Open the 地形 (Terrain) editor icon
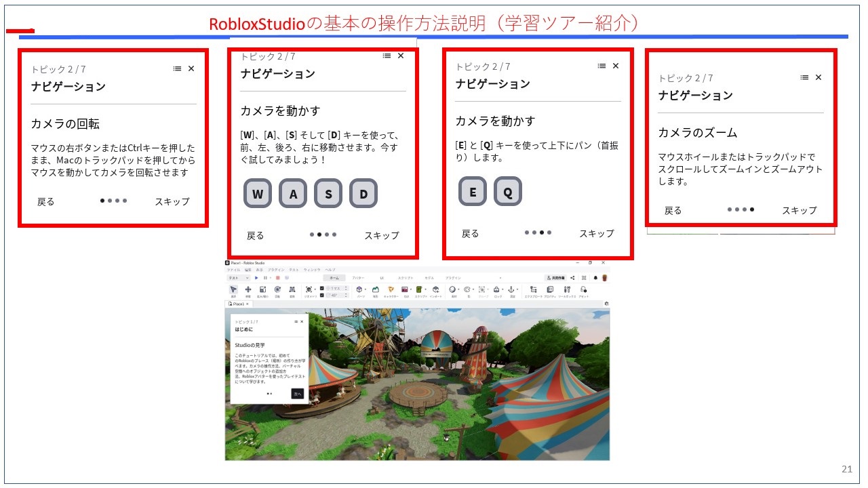Screen dimensions: 868x488 click(376, 290)
